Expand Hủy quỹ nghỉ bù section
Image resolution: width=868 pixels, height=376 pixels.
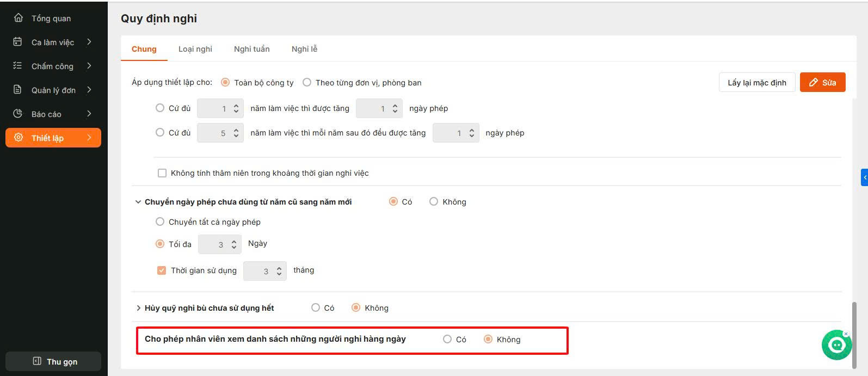[x=138, y=308]
